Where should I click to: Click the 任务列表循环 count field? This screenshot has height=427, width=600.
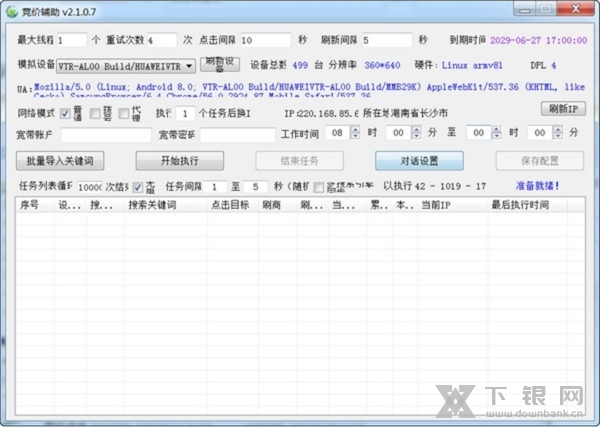90,187
